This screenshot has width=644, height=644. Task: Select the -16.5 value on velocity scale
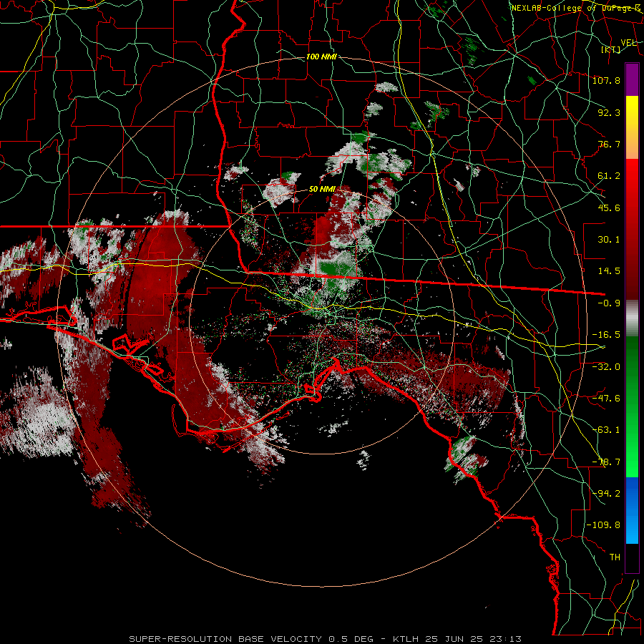click(606, 335)
